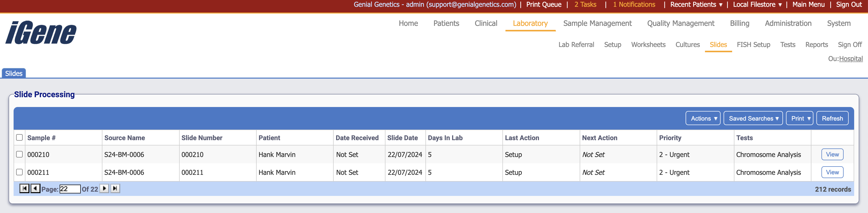
Task: Expand the Local Filestore menu
Action: tap(757, 5)
